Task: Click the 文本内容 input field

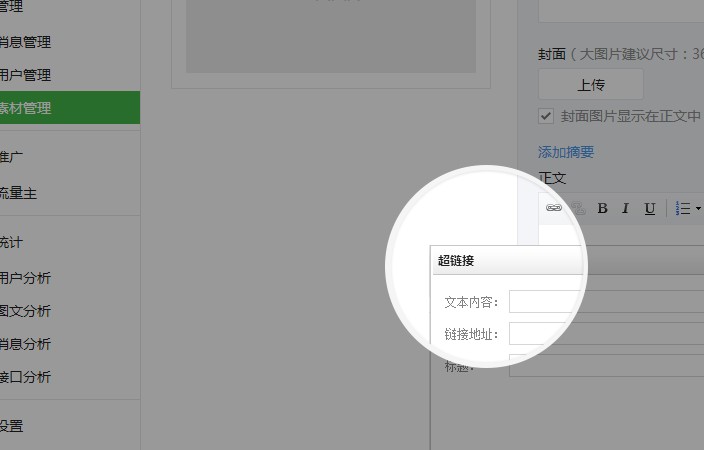Action: [606, 301]
